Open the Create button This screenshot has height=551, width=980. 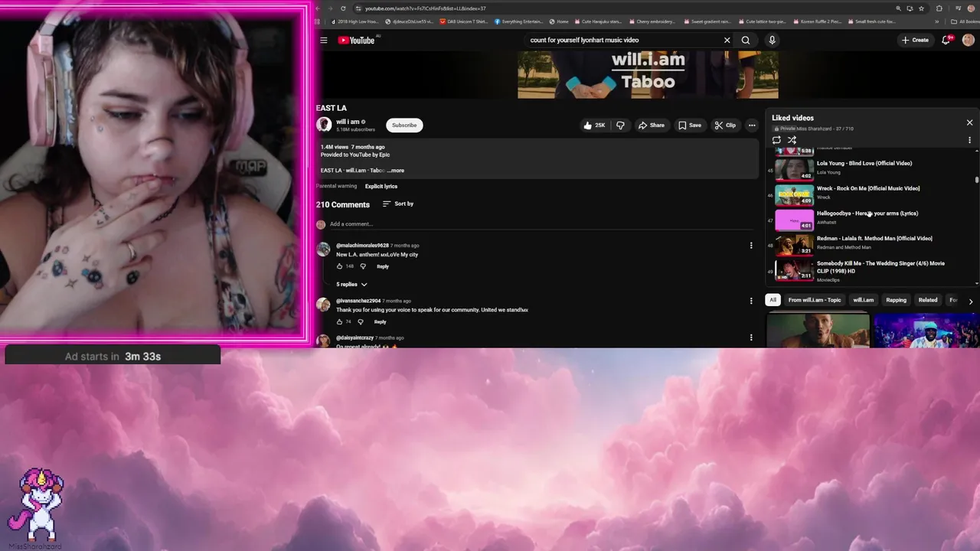point(915,40)
